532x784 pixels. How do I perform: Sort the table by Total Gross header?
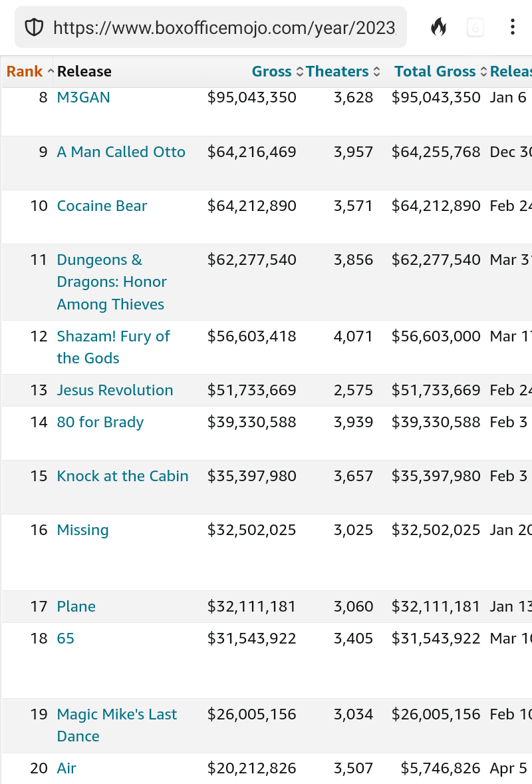click(435, 72)
